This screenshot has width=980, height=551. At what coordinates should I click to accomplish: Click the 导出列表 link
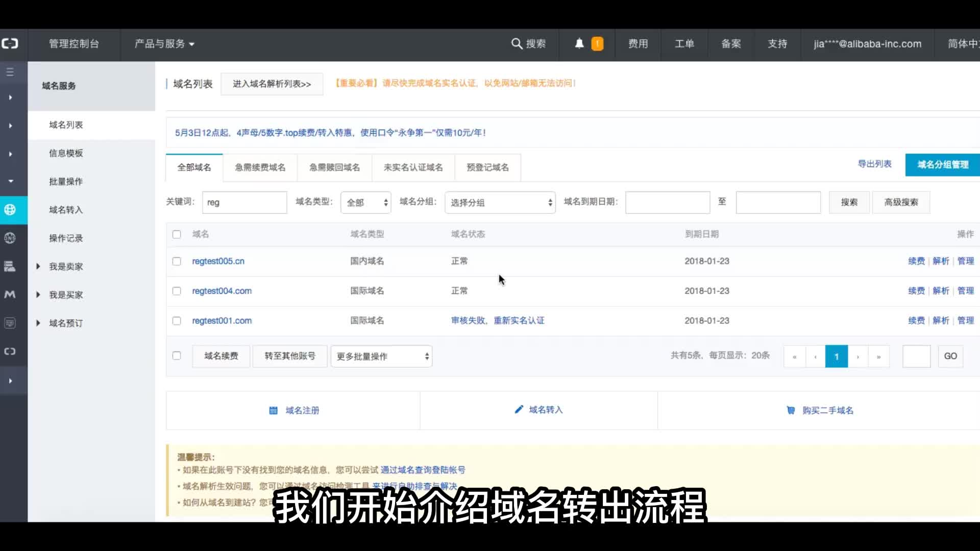click(874, 164)
